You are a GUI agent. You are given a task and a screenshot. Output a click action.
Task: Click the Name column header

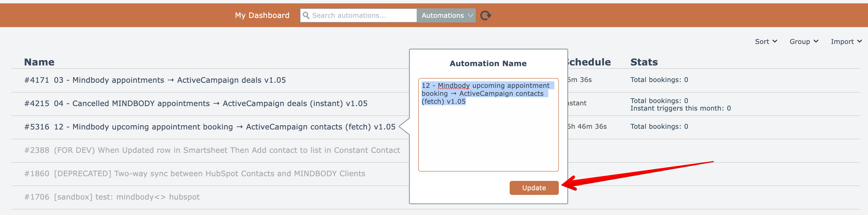pos(39,62)
